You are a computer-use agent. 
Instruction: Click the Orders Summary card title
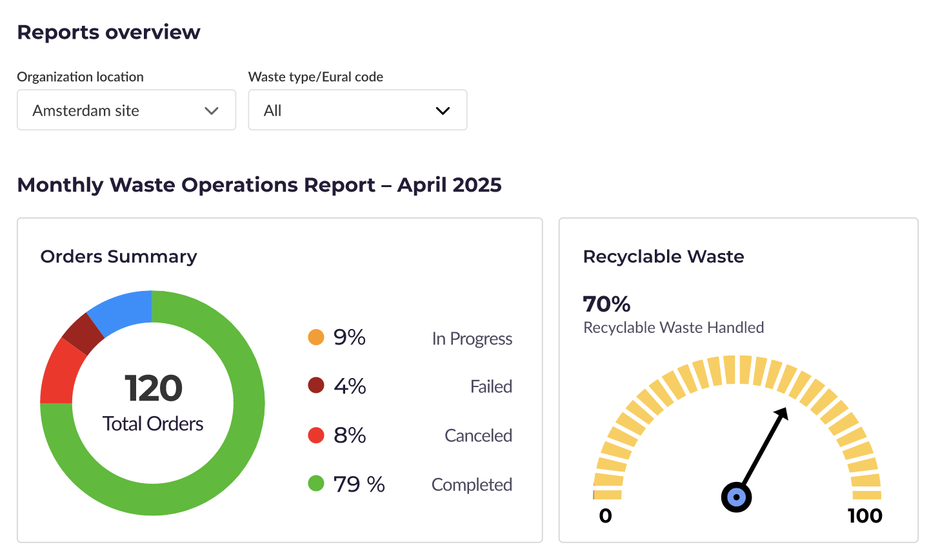pos(119,257)
